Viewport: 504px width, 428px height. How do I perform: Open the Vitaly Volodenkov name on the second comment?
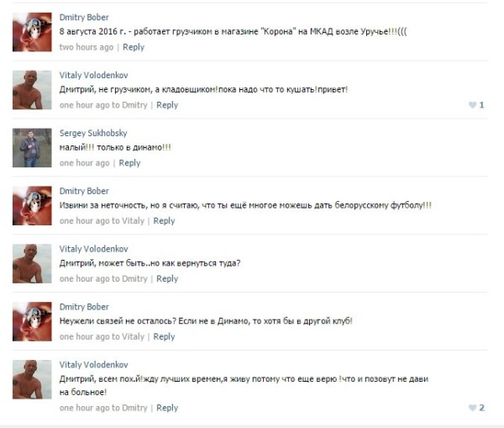pos(93,76)
